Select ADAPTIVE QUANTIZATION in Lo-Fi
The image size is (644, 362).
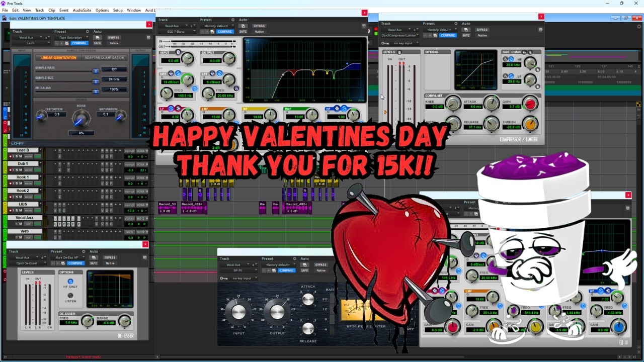coord(104,58)
